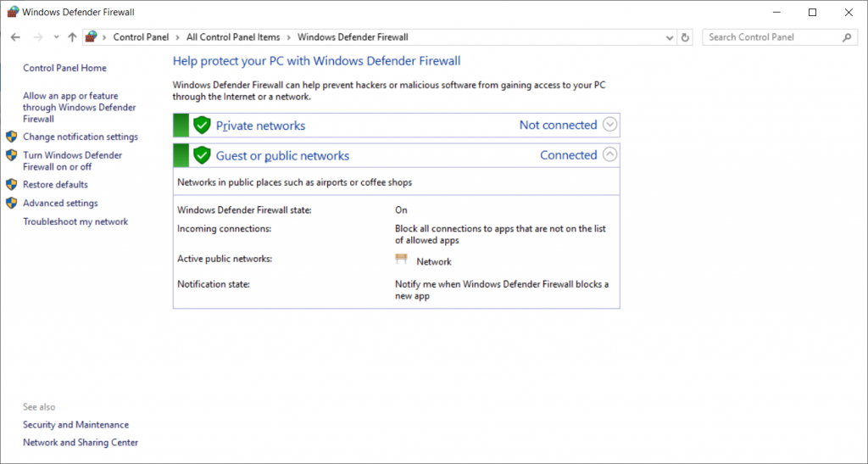Open Turn Windows Defender Firewall on or off
This screenshot has height=464, width=868.
click(73, 160)
